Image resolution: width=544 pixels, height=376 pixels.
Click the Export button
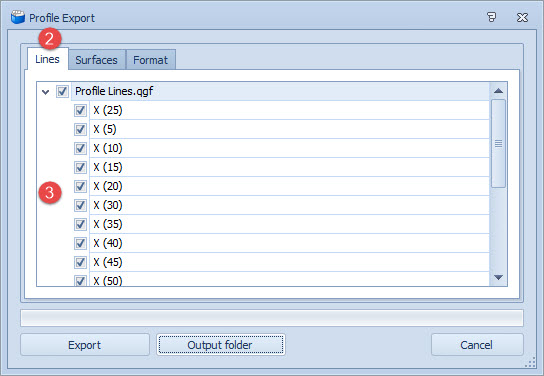click(x=85, y=345)
